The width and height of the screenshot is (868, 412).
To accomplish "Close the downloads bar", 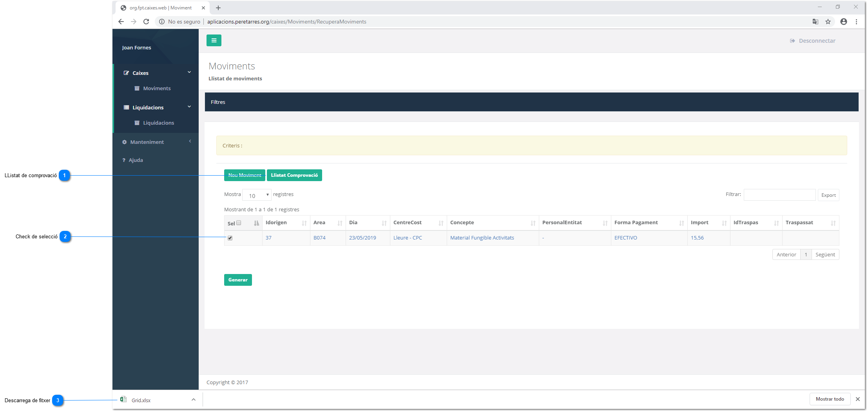I will tap(858, 399).
